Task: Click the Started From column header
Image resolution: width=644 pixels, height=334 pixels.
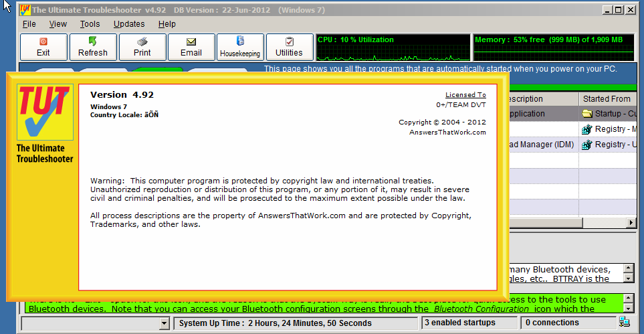Action: 607,99
